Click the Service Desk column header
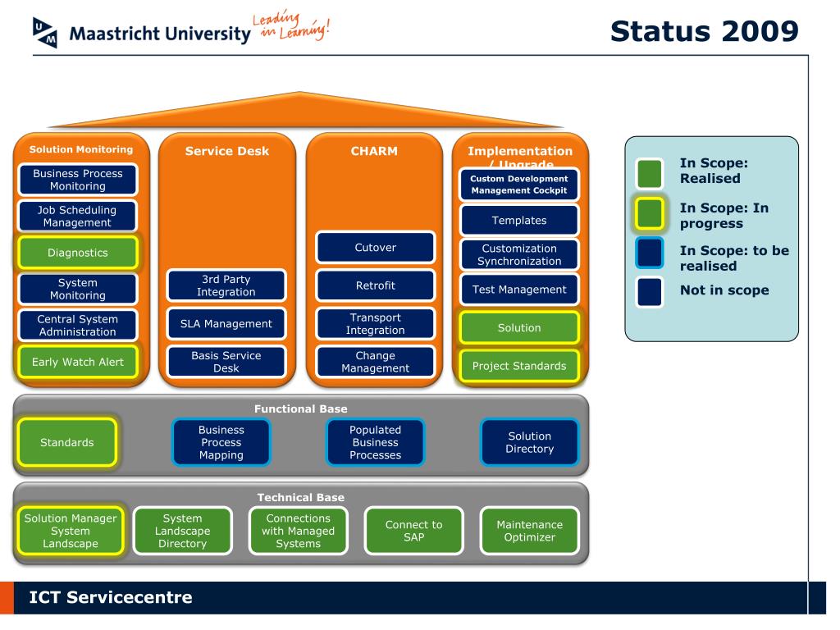 coord(226,151)
